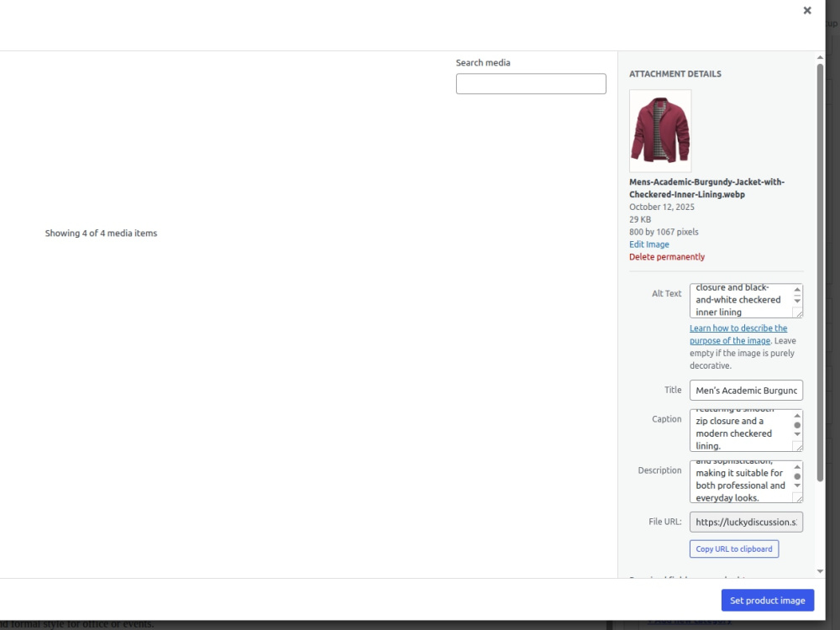840x630 pixels.
Task: Click the Caption resize handle
Action: [x=798, y=447]
